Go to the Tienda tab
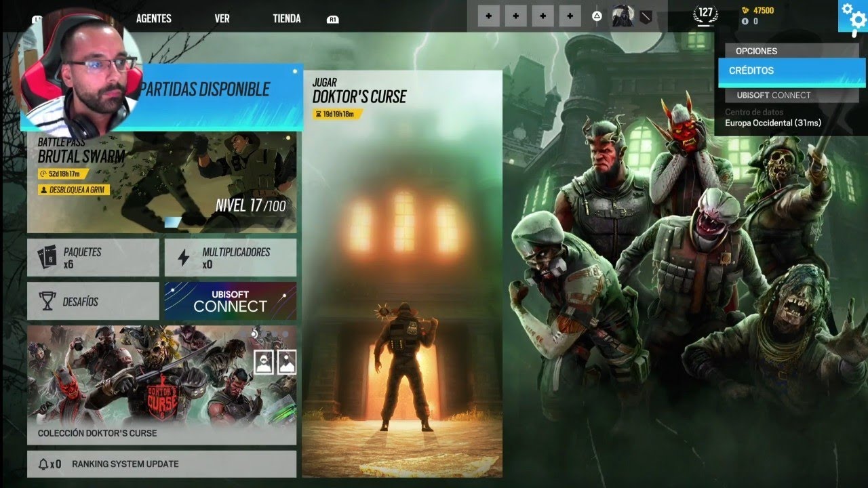 pos(287,18)
